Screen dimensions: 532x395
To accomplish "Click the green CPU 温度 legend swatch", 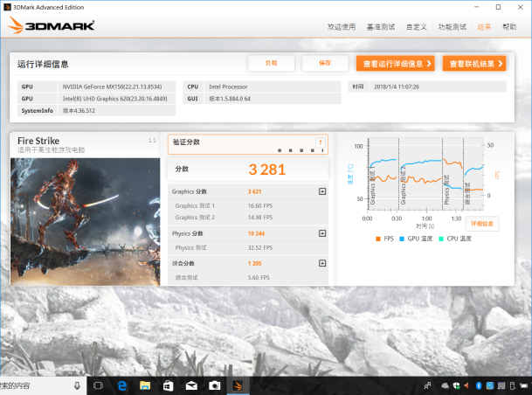I will click(441, 239).
